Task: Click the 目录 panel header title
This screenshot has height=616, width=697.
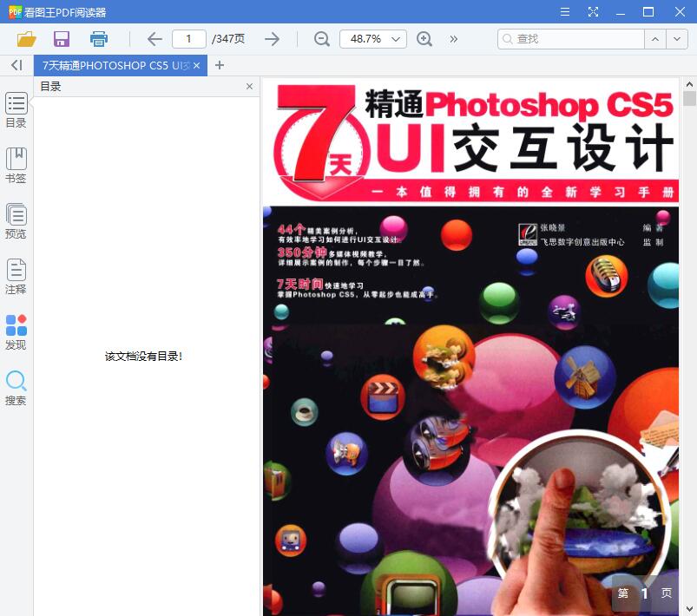Action: click(50, 86)
